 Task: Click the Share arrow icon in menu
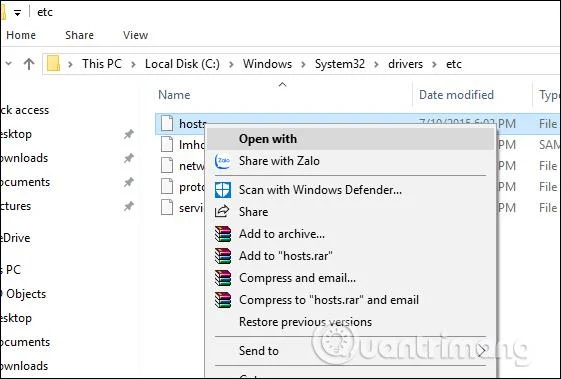tap(222, 212)
